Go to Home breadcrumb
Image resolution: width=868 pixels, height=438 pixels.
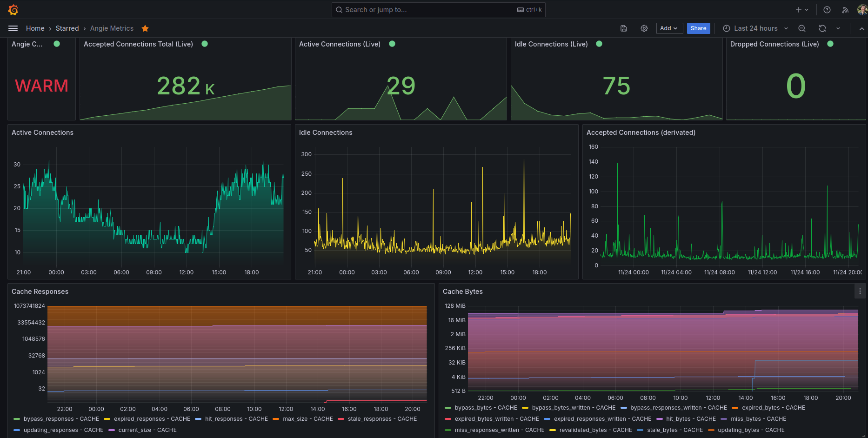click(x=35, y=28)
